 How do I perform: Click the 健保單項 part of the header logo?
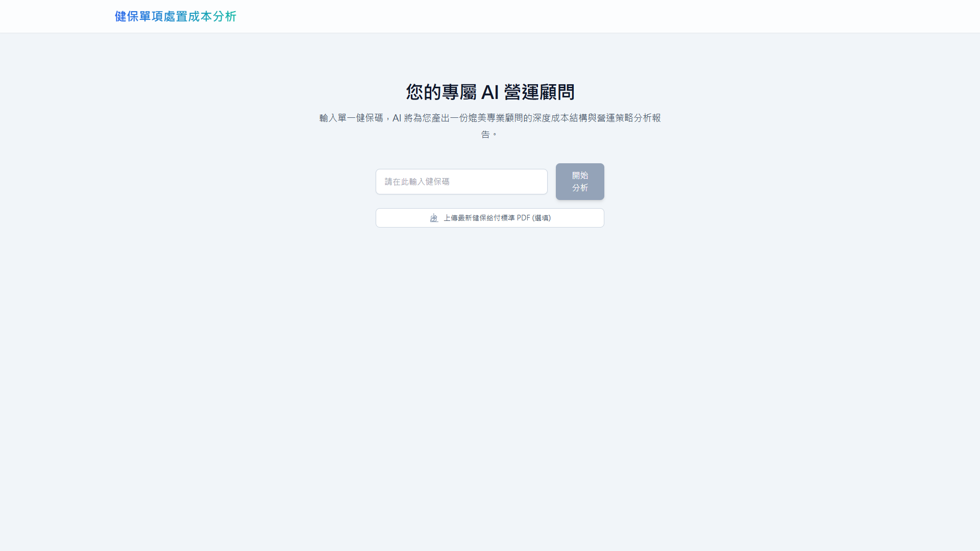pyautogui.click(x=139, y=16)
